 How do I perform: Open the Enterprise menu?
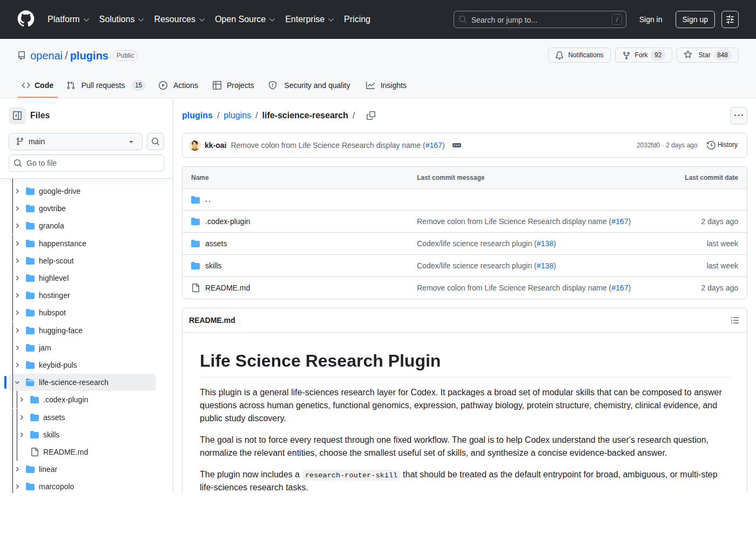(x=309, y=19)
